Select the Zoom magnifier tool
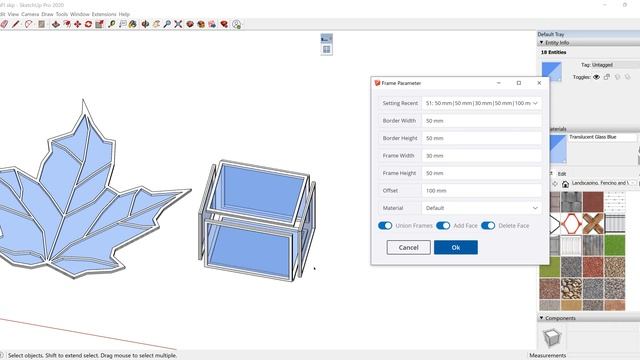This screenshot has width=640, height=360. click(x=167, y=24)
